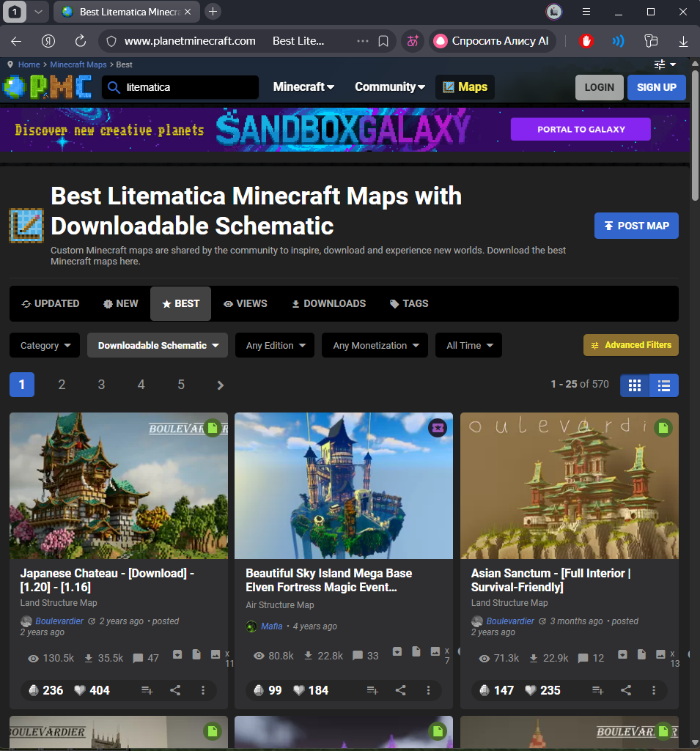Open the Any Edition dropdown
The width and height of the screenshot is (700, 751).
click(275, 345)
